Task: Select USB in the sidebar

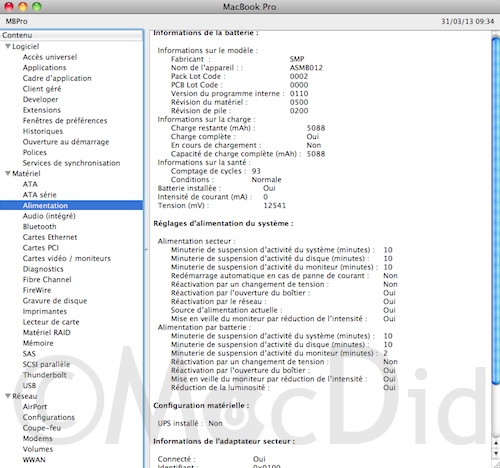Action: pos(29,386)
